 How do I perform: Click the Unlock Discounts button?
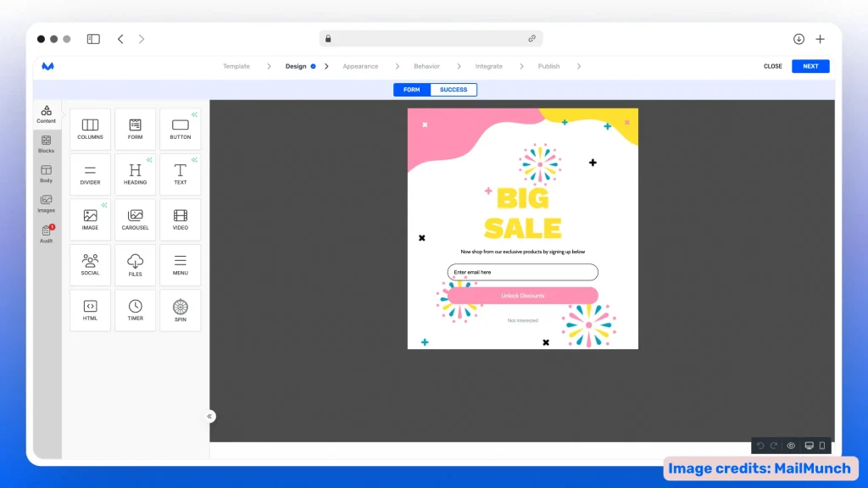pyautogui.click(x=522, y=295)
